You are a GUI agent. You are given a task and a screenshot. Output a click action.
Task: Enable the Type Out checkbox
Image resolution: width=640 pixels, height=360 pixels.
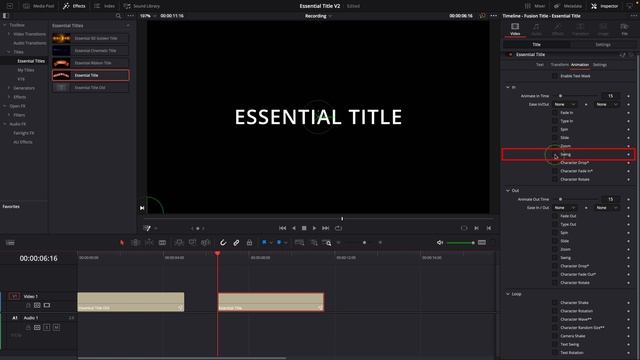554,224
